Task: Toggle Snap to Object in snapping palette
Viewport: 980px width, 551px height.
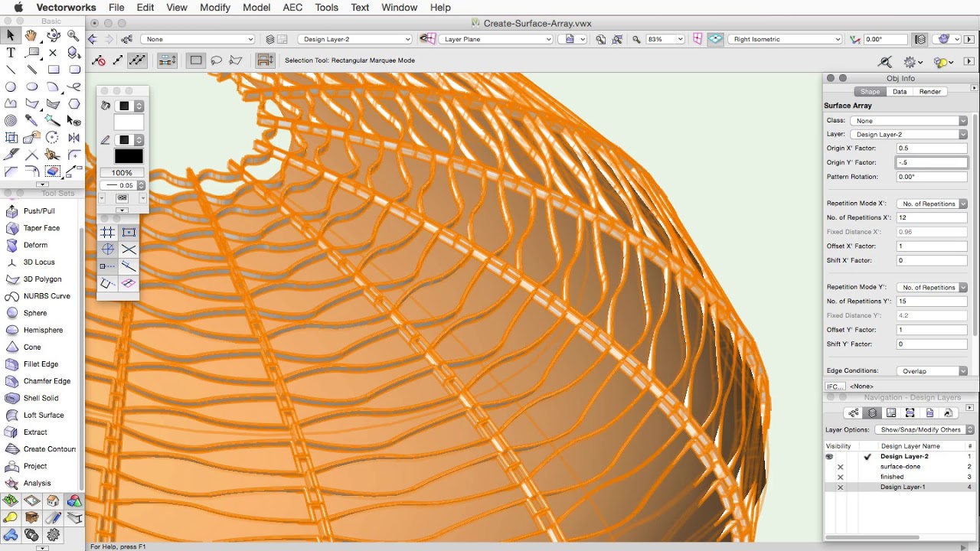Action: 129,233
